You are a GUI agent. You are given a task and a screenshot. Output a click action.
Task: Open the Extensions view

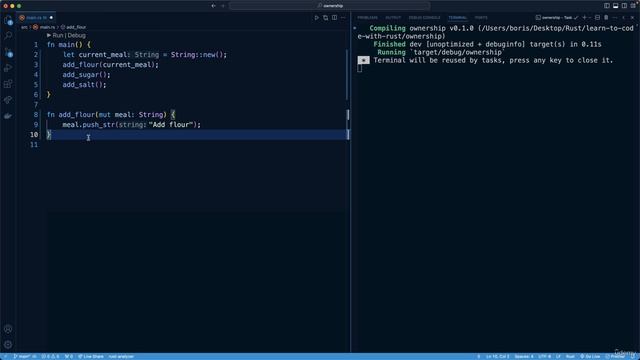[x=8, y=84]
